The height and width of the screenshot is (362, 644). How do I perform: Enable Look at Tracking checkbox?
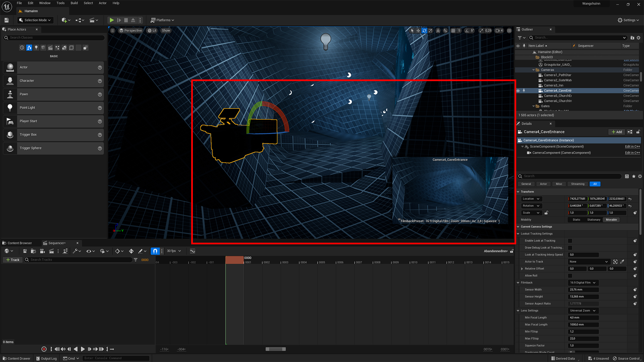tap(570, 241)
